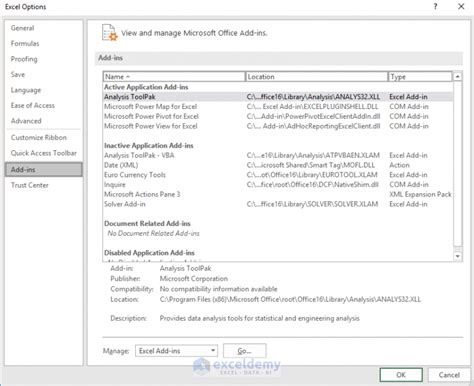Go to the Proofing settings
This screenshot has width=474, height=386.
point(24,59)
